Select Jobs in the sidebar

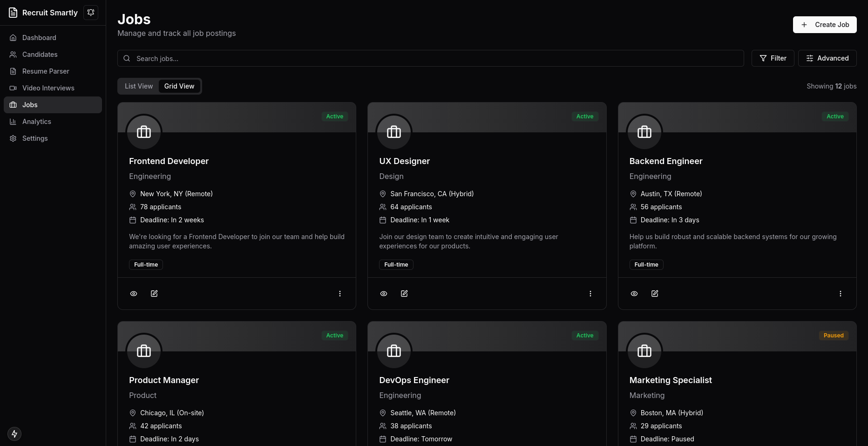[53, 105]
